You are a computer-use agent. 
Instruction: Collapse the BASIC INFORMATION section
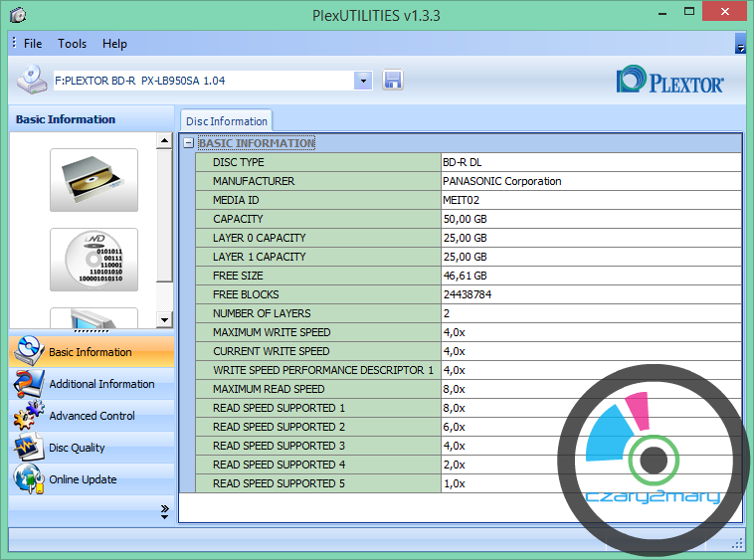pyautogui.click(x=188, y=143)
